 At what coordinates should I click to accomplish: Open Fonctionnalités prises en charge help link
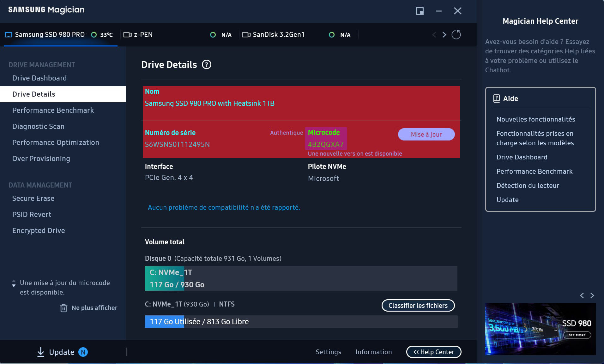(x=535, y=138)
